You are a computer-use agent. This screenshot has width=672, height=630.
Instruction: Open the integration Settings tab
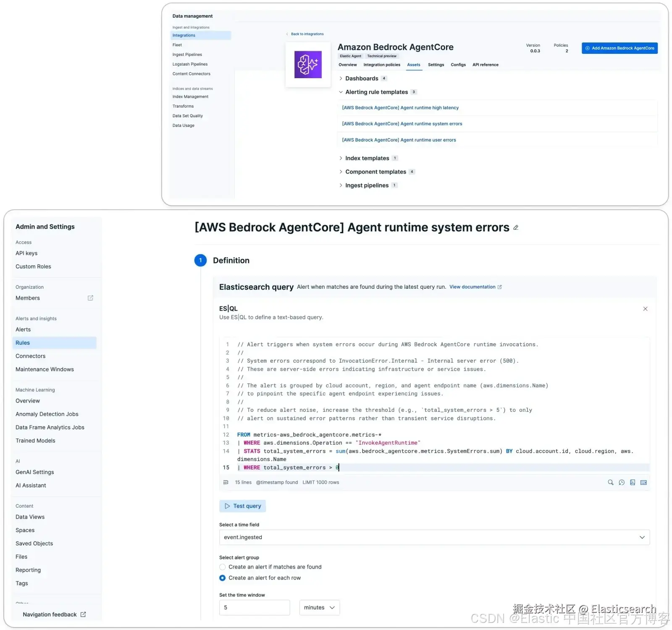436,65
